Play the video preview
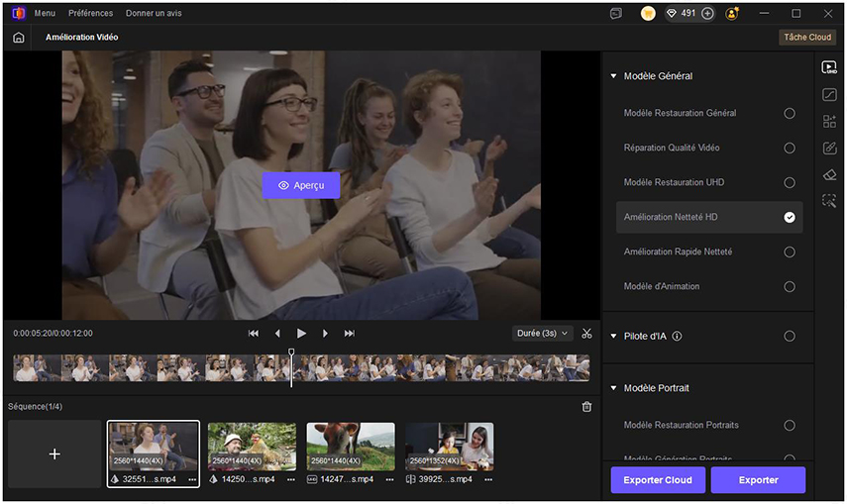Screen dimensions: 847x504 (x=301, y=334)
